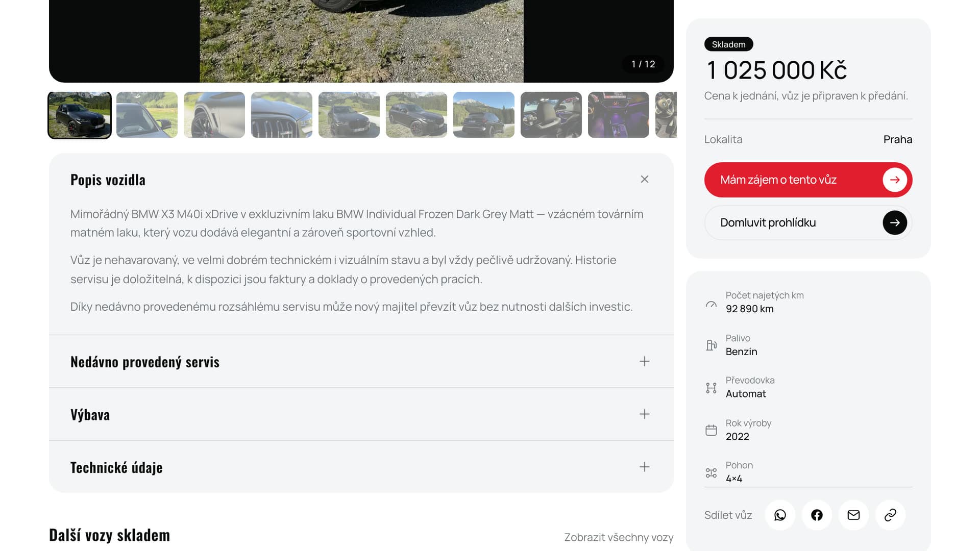This screenshot has height=551, width=980.
Task: Open the fifth gallery thumbnail
Action: click(x=349, y=115)
